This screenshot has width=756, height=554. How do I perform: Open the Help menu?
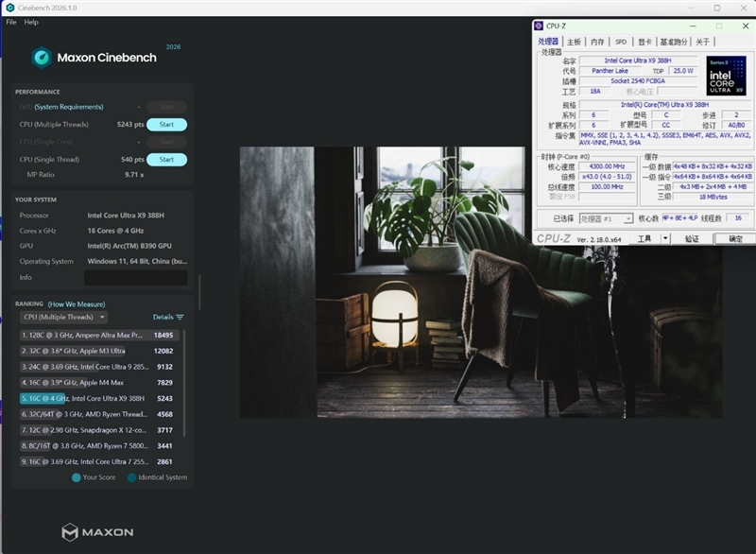[x=31, y=22]
